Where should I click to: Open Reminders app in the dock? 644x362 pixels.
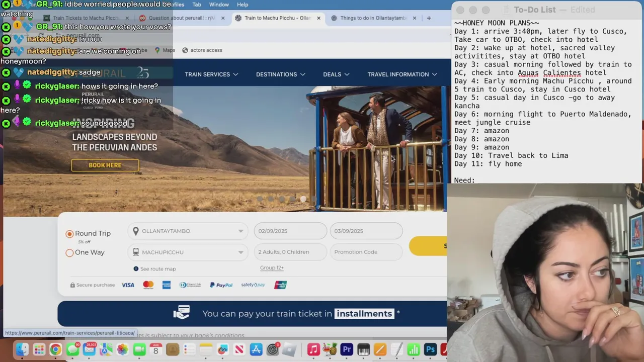189,349
